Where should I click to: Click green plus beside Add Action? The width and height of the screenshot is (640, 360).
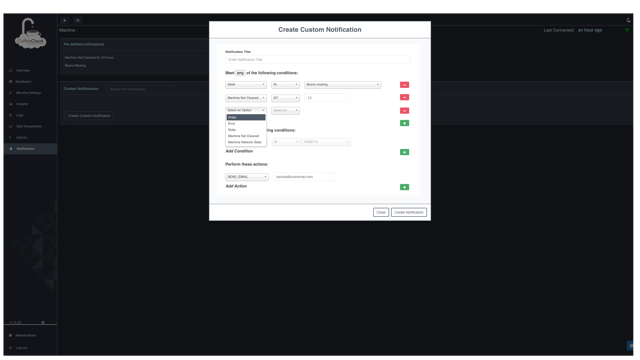pyautogui.click(x=404, y=187)
